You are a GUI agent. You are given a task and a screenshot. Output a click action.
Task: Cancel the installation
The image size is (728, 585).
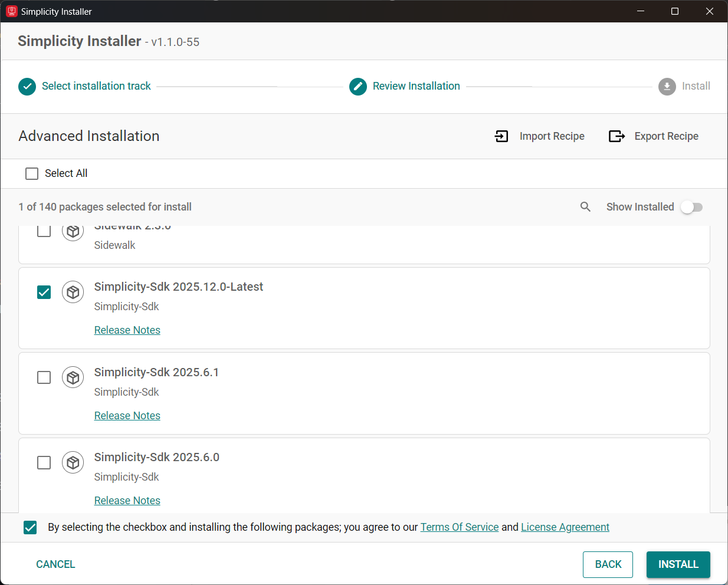(x=55, y=564)
